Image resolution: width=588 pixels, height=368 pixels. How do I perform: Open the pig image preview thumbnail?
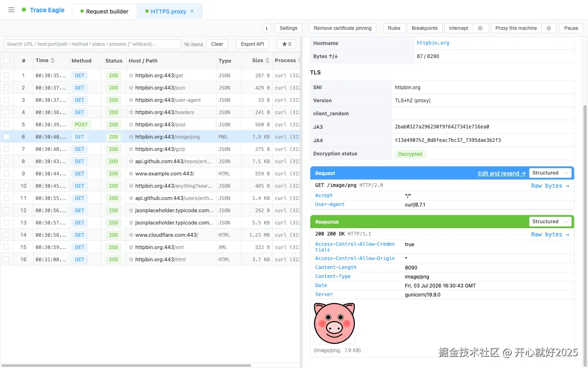334,323
